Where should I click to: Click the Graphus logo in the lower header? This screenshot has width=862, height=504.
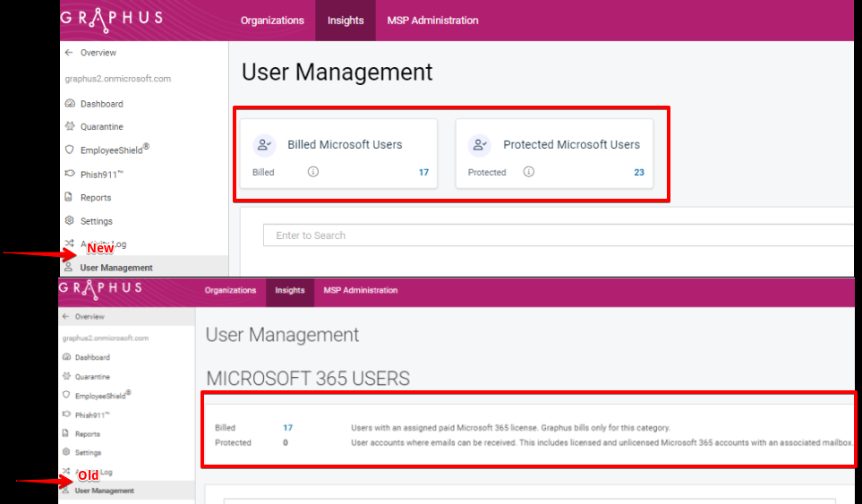tap(100, 289)
